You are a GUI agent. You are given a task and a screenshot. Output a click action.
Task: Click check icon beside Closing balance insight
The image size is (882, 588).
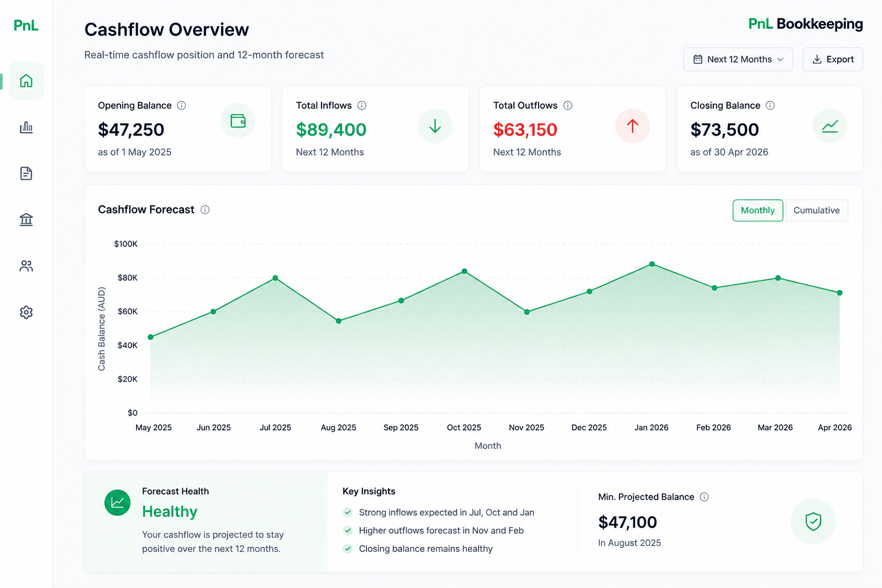348,548
